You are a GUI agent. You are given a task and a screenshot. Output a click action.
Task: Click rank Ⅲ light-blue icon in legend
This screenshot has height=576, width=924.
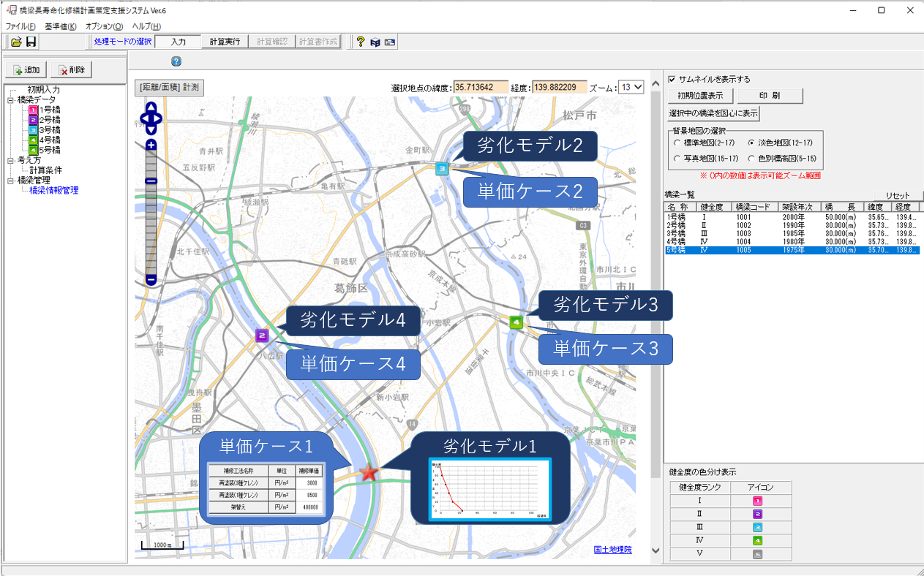(x=758, y=527)
